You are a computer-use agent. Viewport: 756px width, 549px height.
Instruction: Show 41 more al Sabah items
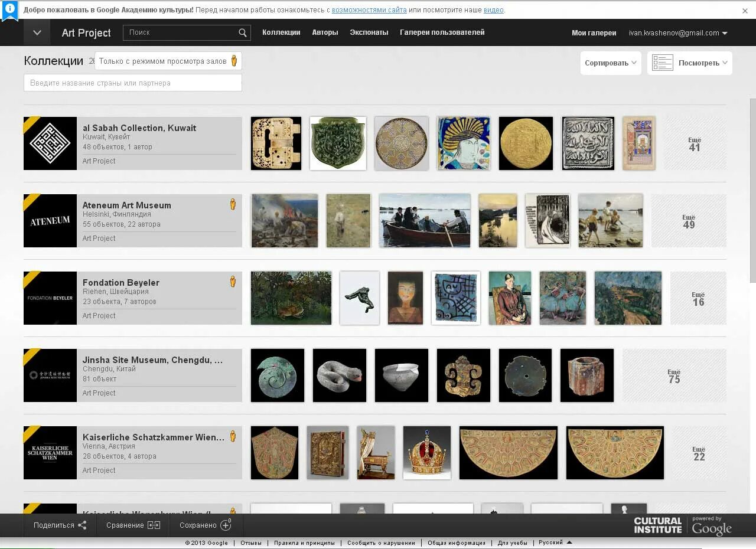click(x=695, y=143)
